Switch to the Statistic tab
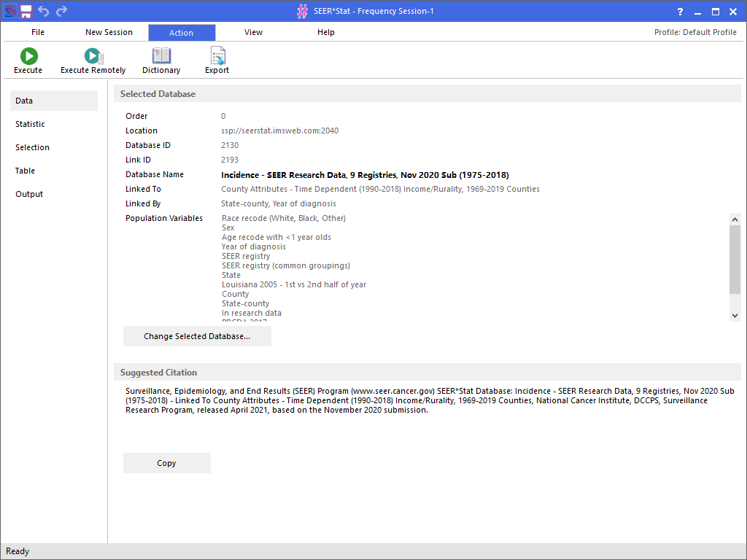The height and width of the screenshot is (560, 747). (x=31, y=124)
